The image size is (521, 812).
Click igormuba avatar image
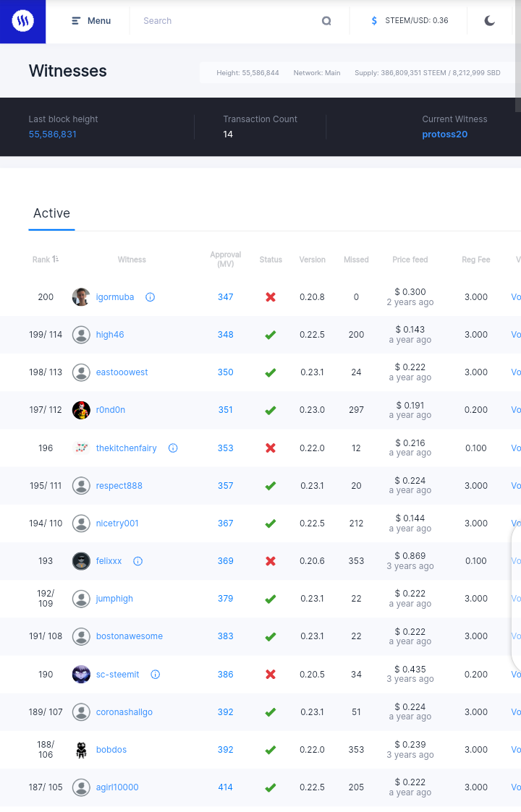click(81, 297)
